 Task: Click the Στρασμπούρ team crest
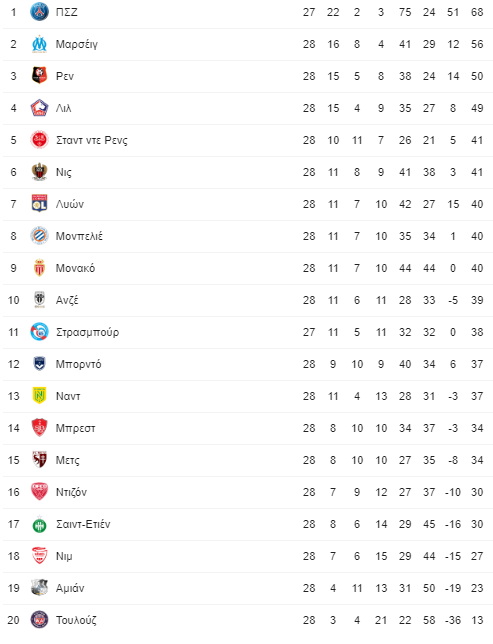pos(39,332)
